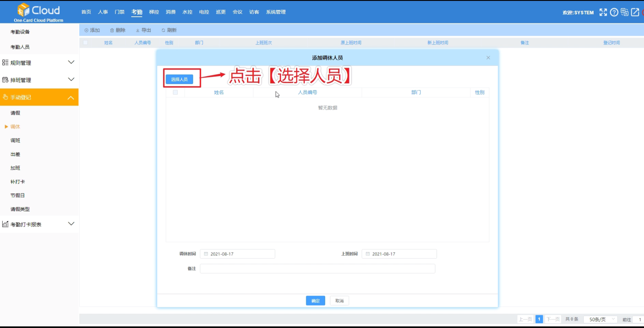644x328 pixels.
Task: Open the 考勤 top menu
Action: click(x=137, y=12)
